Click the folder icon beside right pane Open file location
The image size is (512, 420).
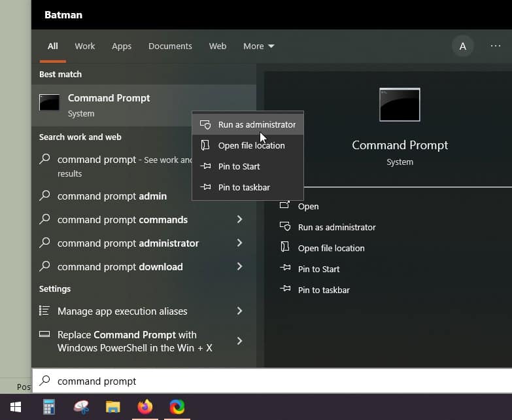[x=285, y=247]
